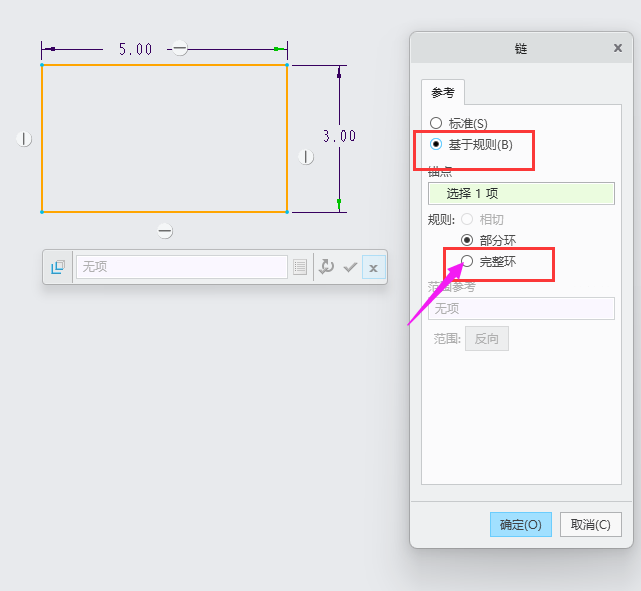Screen dimensions: 641x591
Task: Open the 参考 tab
Action: (443, 92)
